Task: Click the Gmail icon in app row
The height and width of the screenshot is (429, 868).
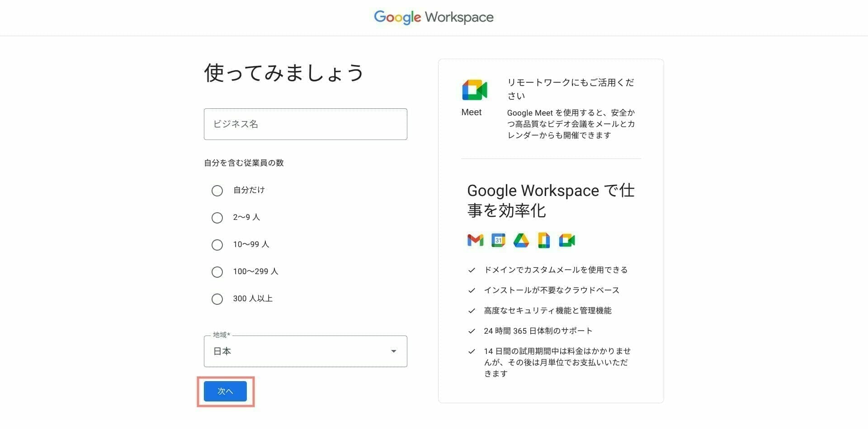Action: coord(475,240)
